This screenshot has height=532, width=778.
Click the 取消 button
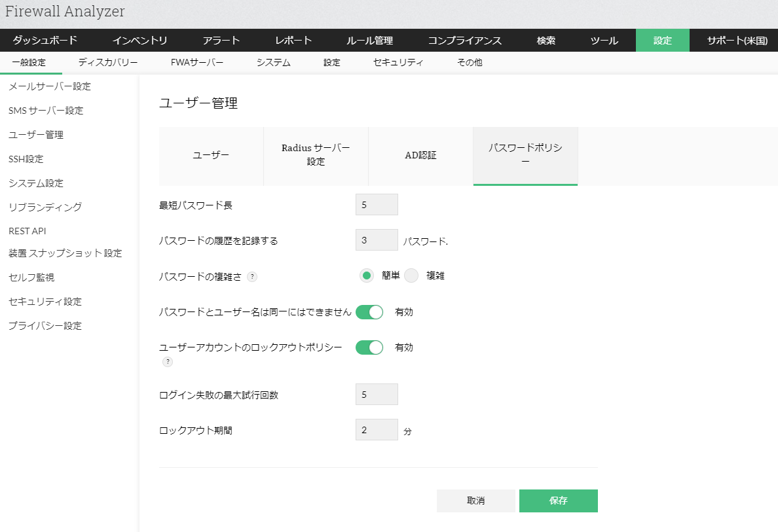[x=476, y=501]
